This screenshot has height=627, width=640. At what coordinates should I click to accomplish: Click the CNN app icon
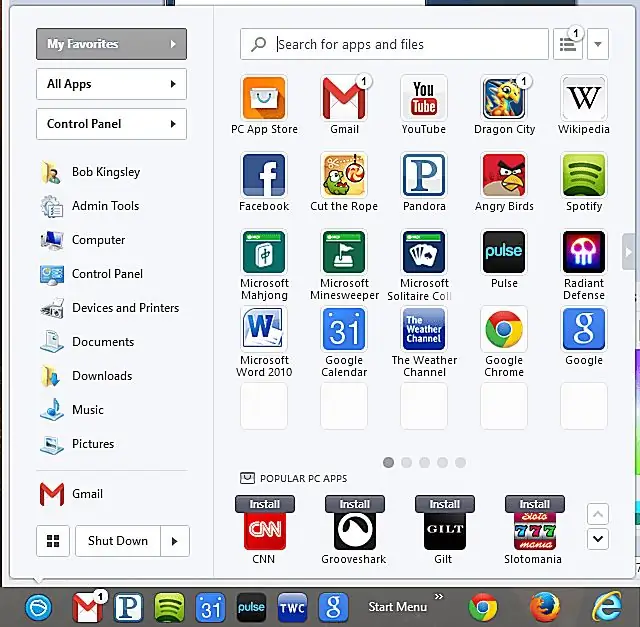[x=264, y=531]
